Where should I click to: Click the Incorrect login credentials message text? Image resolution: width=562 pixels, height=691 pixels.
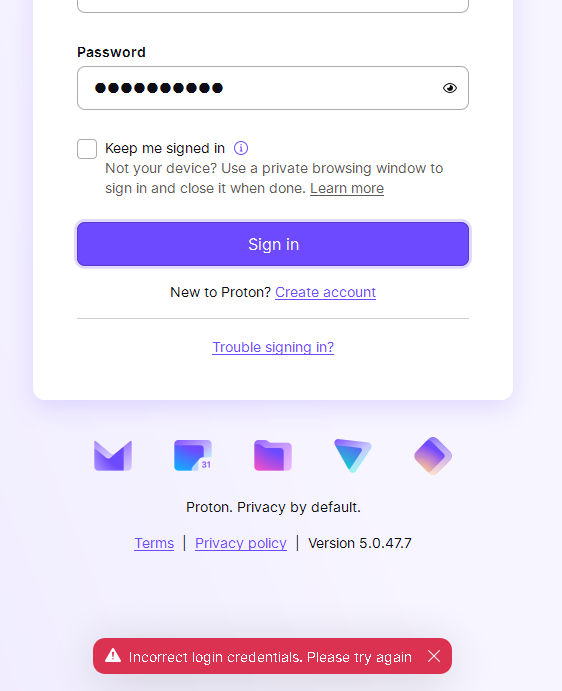click(x=270, y=657)
